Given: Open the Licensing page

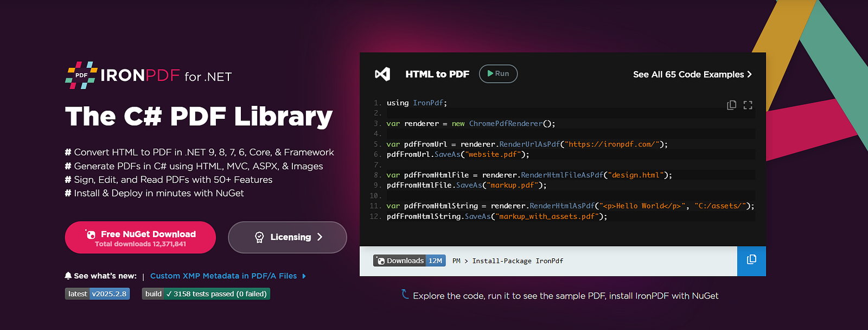Looking at the screenshot, I should (288, 237).
